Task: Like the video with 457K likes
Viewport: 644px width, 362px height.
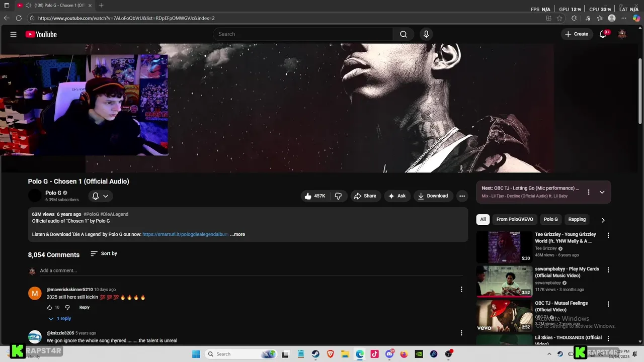Action: 315,196
